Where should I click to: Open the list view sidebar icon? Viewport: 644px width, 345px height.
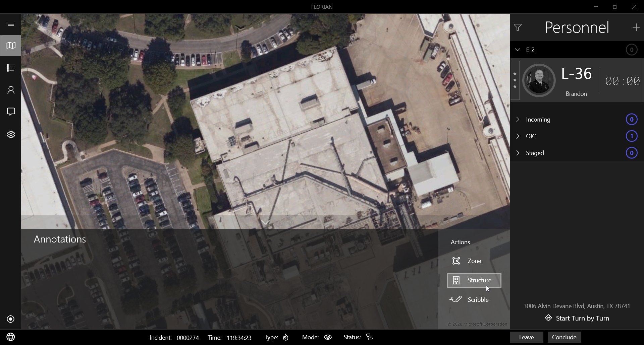point(11,68)
